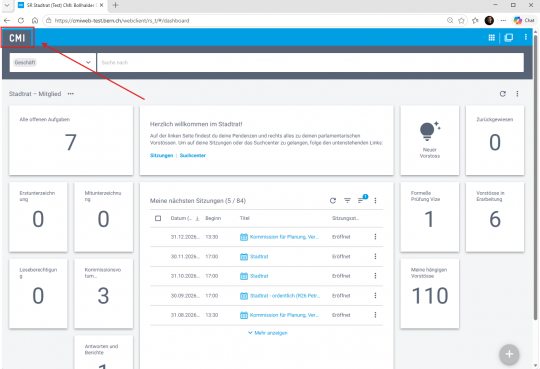Screen dimensions: 540x369
Task: Open a new browser tab
Action: tap(115, 5)
